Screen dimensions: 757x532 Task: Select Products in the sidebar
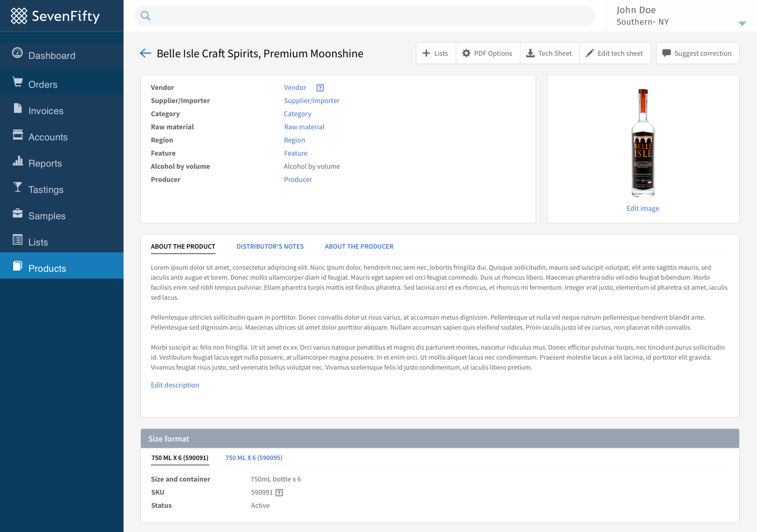click(62, 266)
